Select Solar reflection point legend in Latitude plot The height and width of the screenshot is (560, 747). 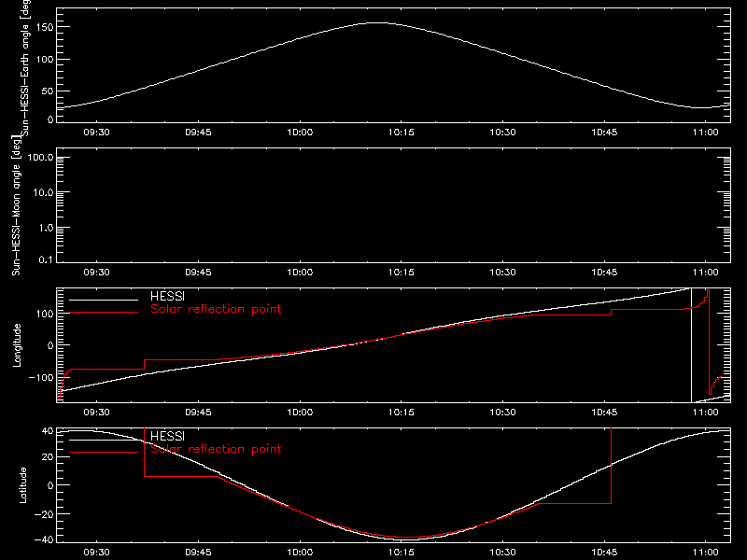point(216,449)
